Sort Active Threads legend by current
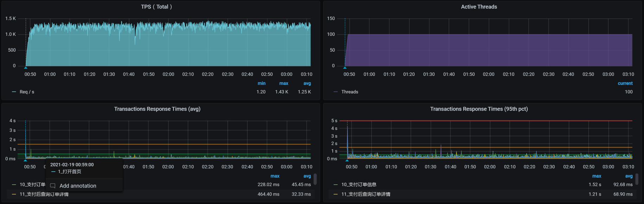 pos(625,84)
